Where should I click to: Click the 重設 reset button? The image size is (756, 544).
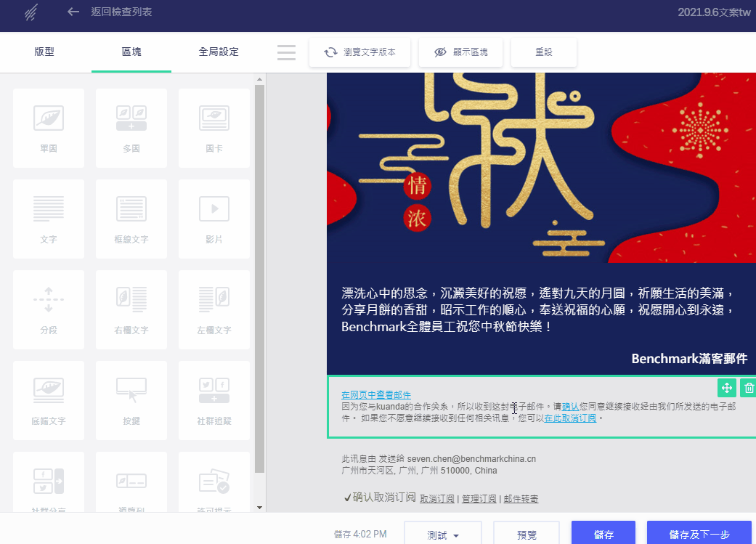(543, 52)
